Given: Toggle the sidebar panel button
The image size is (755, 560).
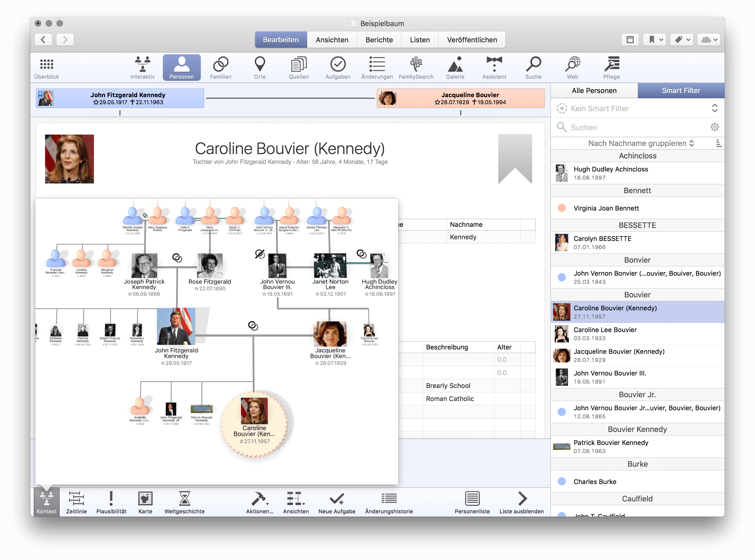Looking at the screenshot, I should point(630,40).
